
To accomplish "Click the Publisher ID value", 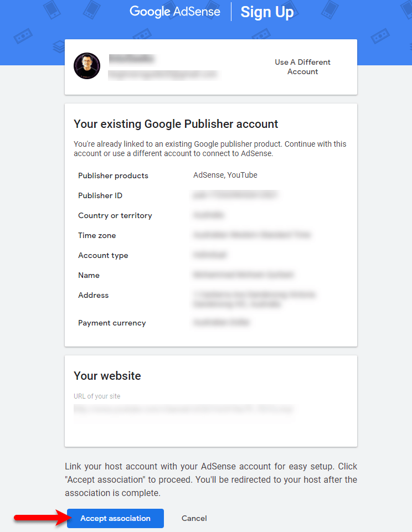I will pyautogui.click(x=235, y=195).
